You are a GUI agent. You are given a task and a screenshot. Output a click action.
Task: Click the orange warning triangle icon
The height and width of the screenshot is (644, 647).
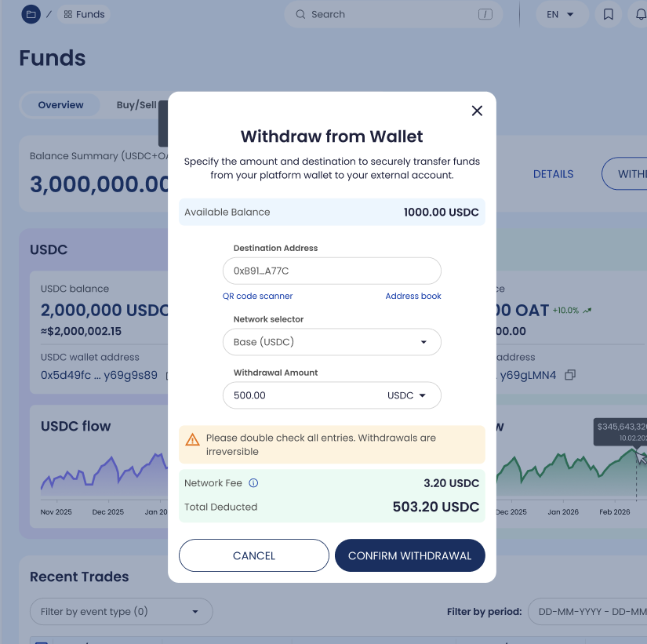tap(192, 439)
